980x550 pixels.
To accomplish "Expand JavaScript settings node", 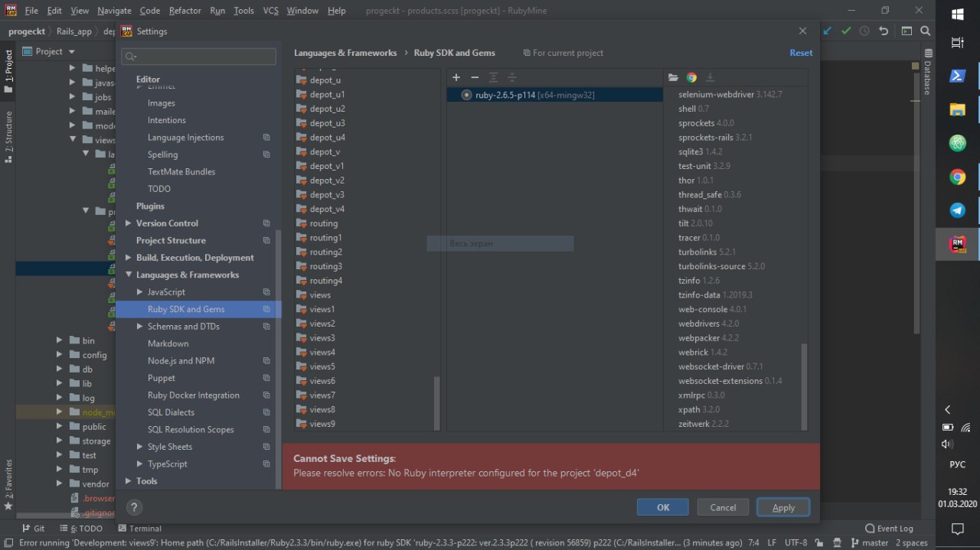I will [x=139, y=292].
